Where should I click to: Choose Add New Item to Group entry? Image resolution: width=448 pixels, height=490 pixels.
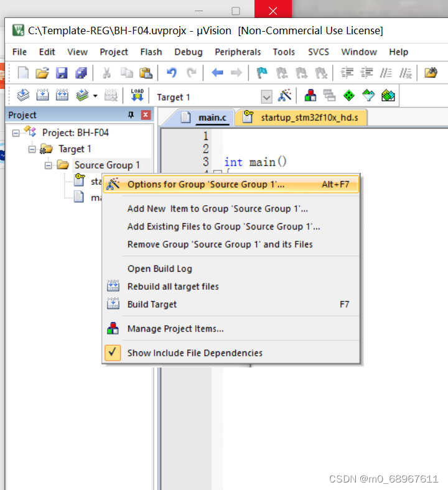[x=231, y=209]
